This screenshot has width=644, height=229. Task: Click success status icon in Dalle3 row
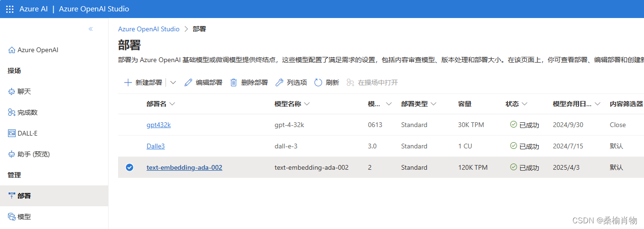pos(513,146)
